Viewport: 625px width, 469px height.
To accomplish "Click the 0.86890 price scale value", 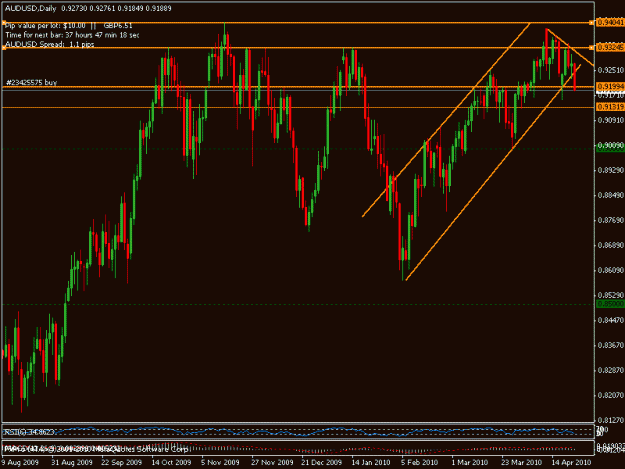I will [611, 245].
